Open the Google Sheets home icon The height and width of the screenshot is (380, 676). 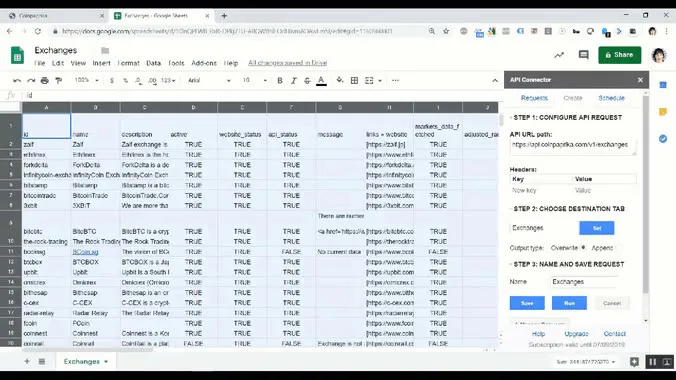coord(17,56)
